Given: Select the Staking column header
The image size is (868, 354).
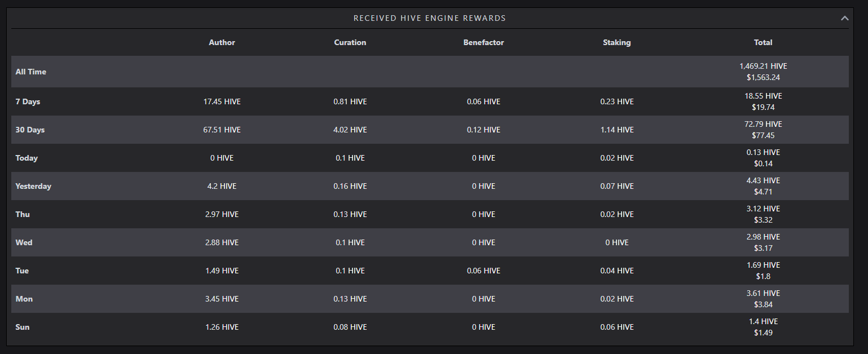Looking at the screenshot, I should pyautogui.click(x=617, y=42).
